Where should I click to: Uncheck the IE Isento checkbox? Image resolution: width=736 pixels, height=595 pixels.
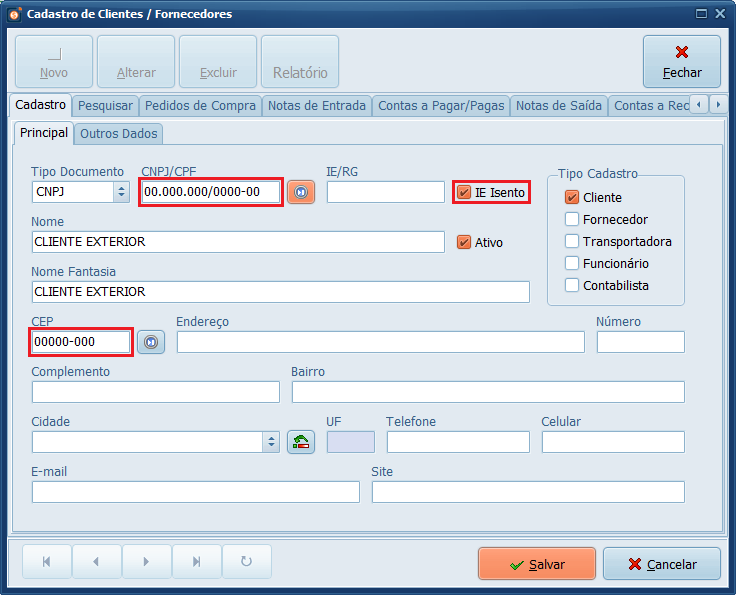pos(464,192)
